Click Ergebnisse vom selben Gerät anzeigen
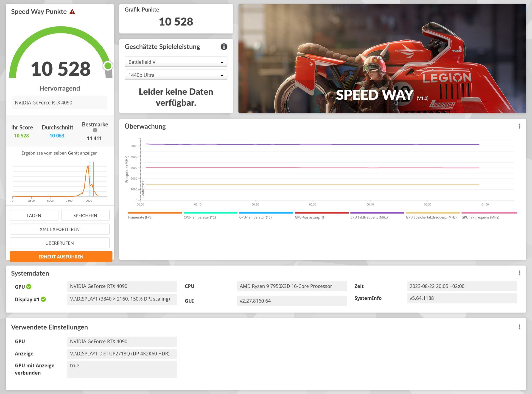532x394 pixels. click(59, 153)
